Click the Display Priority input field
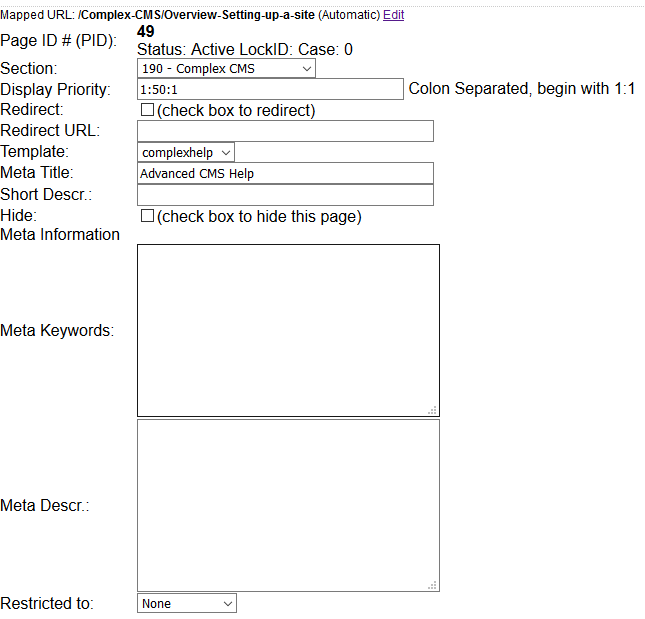 (270, 89)
